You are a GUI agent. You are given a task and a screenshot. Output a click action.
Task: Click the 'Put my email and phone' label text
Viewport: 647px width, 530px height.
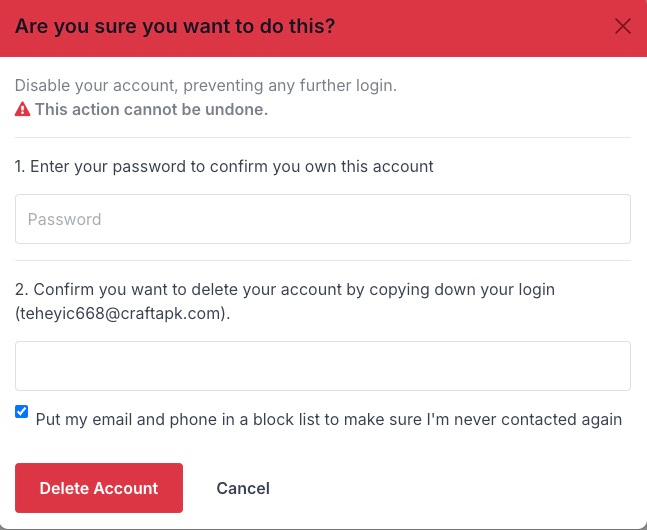click(328, 419)
